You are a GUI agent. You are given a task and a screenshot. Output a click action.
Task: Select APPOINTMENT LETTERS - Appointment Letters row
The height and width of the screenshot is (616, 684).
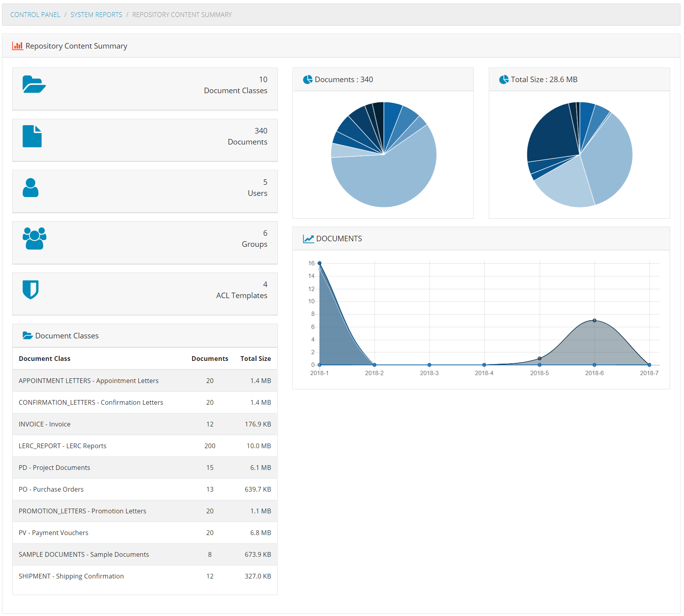(x=145, y=381)
